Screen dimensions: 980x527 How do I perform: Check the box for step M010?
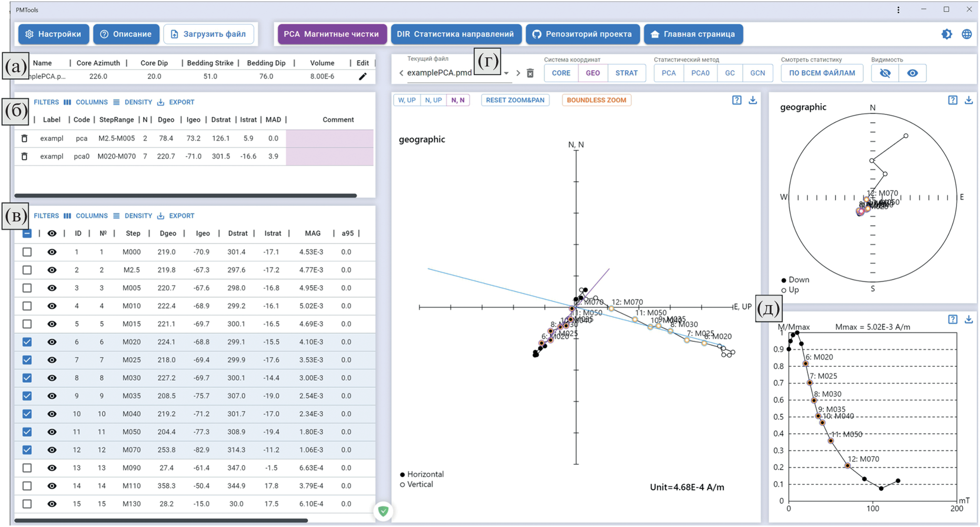tap(27, 306)
